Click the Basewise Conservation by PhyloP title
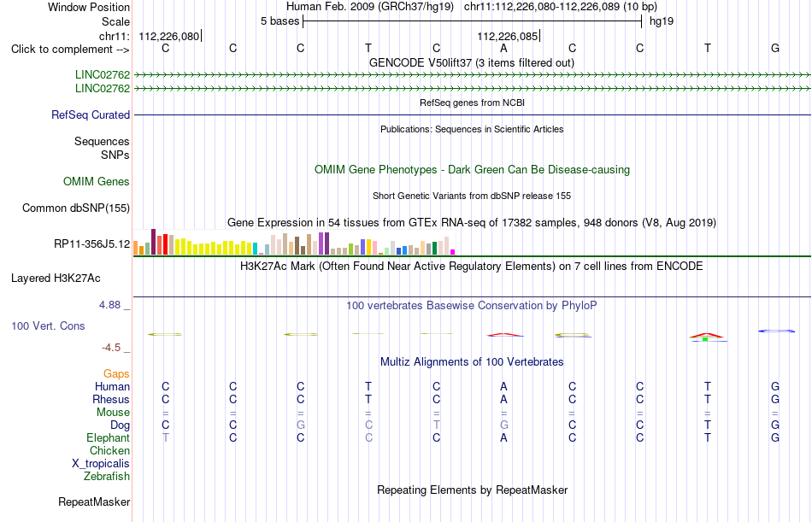This screenshot has width=812, height=522. 472,306
